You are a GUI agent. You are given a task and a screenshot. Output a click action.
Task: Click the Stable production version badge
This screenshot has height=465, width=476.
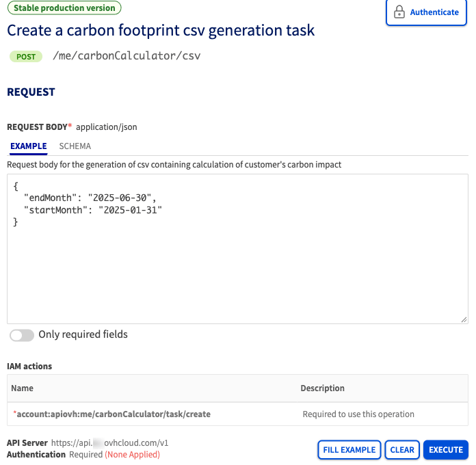(x=64, y=8)
